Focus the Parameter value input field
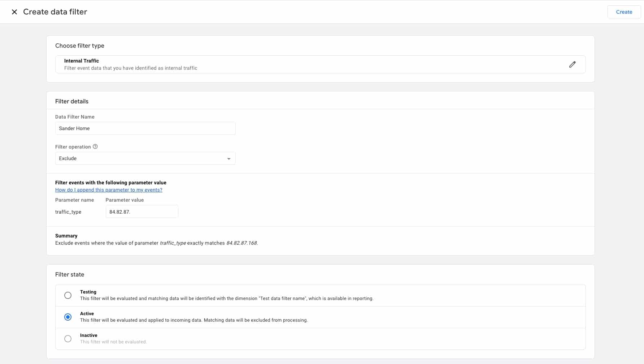The width and height of the screenshot is (644, 364). pos(142,211)
